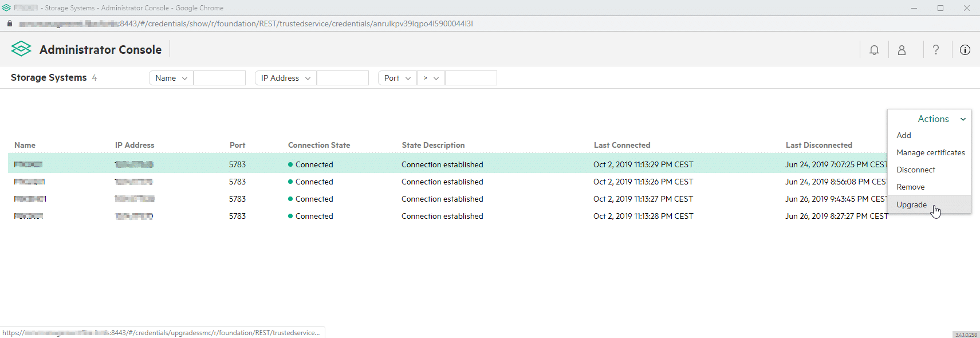Click Connected status in the 11:13:27 PM row
Image resolution: width=980 pixels, height=338 pixels.
310,199
